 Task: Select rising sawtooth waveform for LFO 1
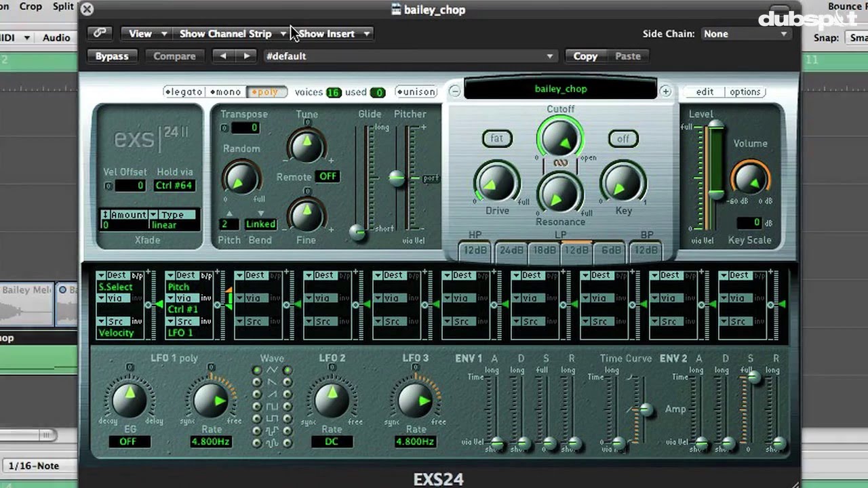tap(257, 395)
